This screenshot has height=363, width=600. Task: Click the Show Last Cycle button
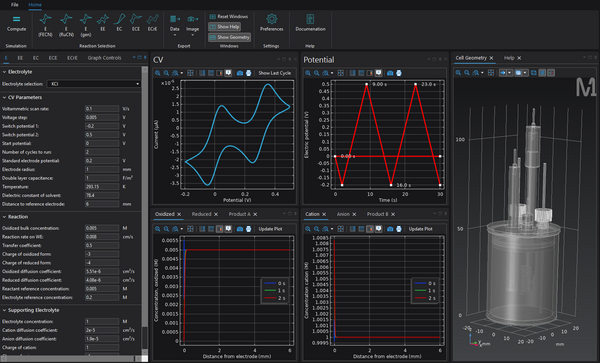tap(274, 73)
